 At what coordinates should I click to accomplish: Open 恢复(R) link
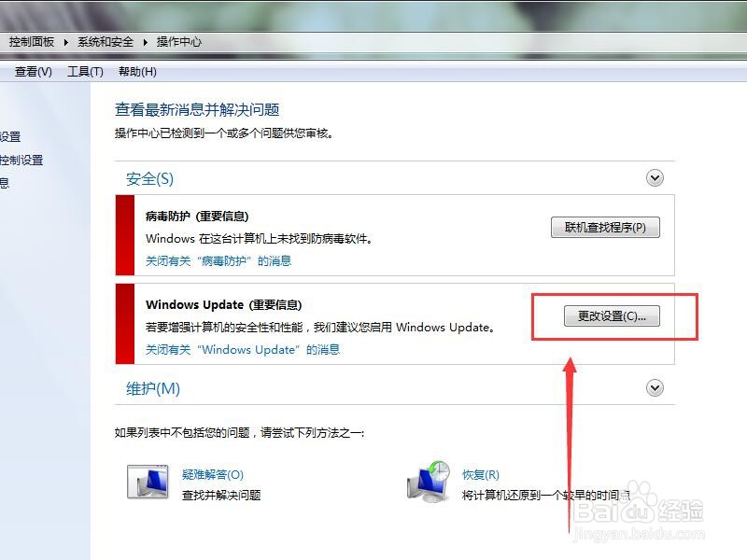[480, 474]
